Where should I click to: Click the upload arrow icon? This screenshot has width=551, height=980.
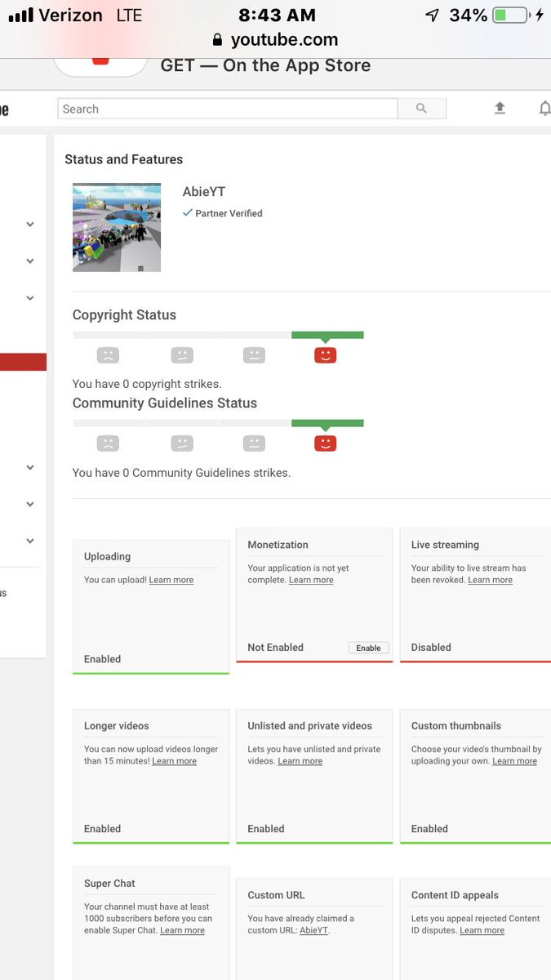(x=500, y=109)
